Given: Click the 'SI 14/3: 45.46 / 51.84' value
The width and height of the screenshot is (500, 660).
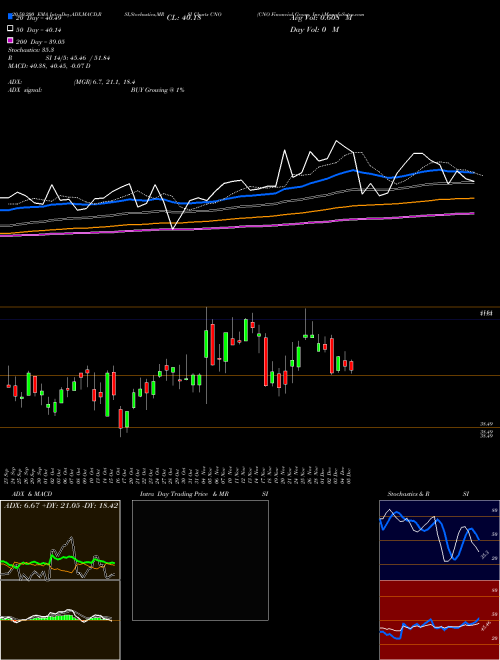Looking at the screenshot, I should coord(78,58).
